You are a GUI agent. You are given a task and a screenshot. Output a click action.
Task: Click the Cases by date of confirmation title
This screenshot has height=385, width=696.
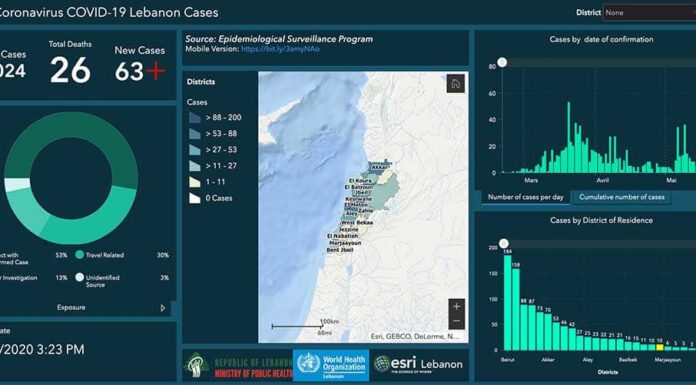601,40
